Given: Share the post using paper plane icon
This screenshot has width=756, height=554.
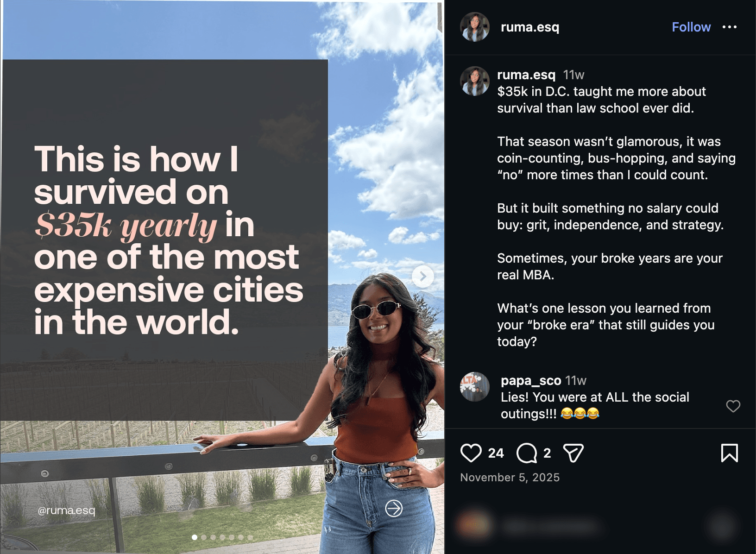Looking at the screenshot, I should point(573,453).
